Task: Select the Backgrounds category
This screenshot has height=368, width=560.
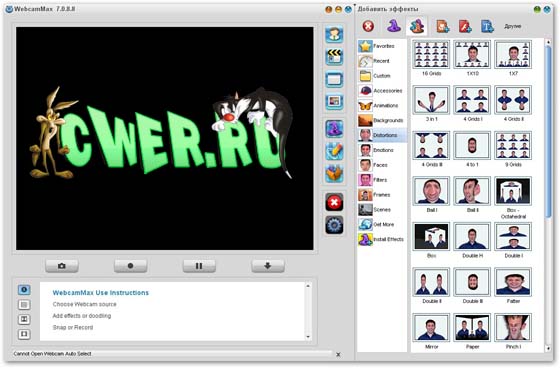Action: (382, 120)
